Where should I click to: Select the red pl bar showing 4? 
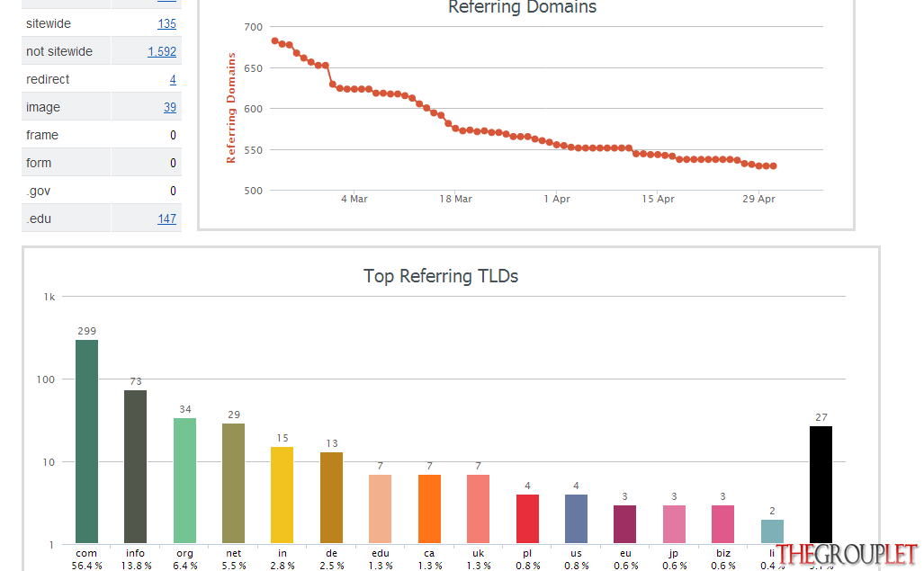[x=527, y=519]
